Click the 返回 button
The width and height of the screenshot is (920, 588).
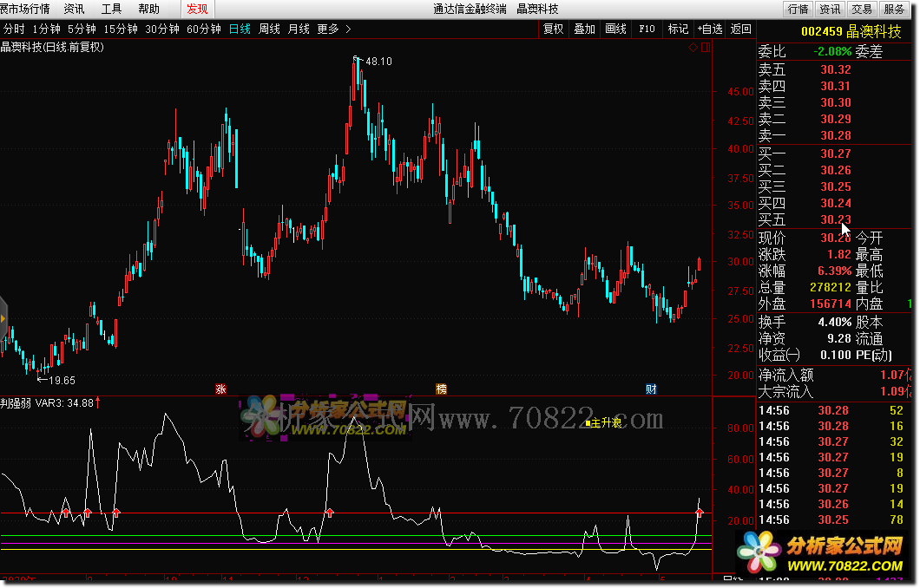740,29
